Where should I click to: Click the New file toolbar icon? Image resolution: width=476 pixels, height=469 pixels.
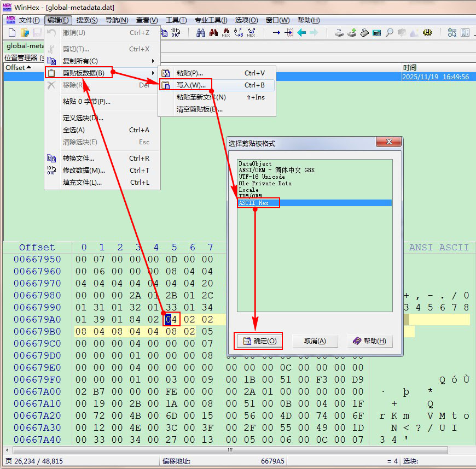[11, 33]
